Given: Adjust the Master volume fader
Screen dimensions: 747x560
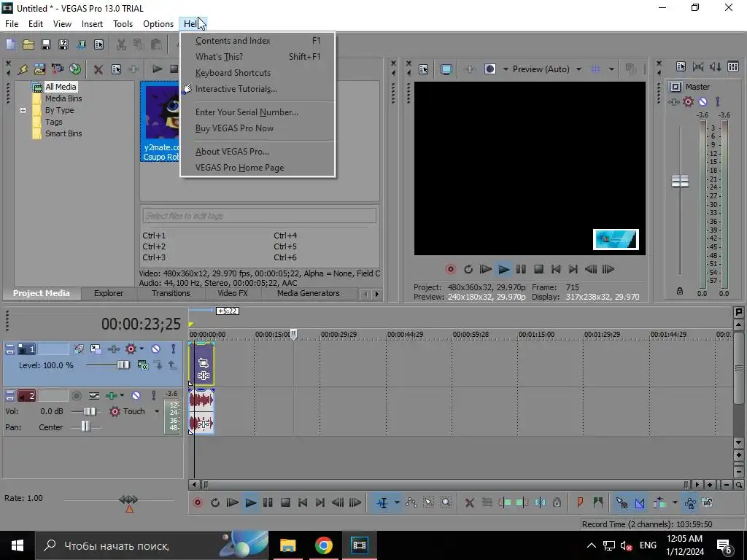Looking at the screenshot, I should point(680,181).
